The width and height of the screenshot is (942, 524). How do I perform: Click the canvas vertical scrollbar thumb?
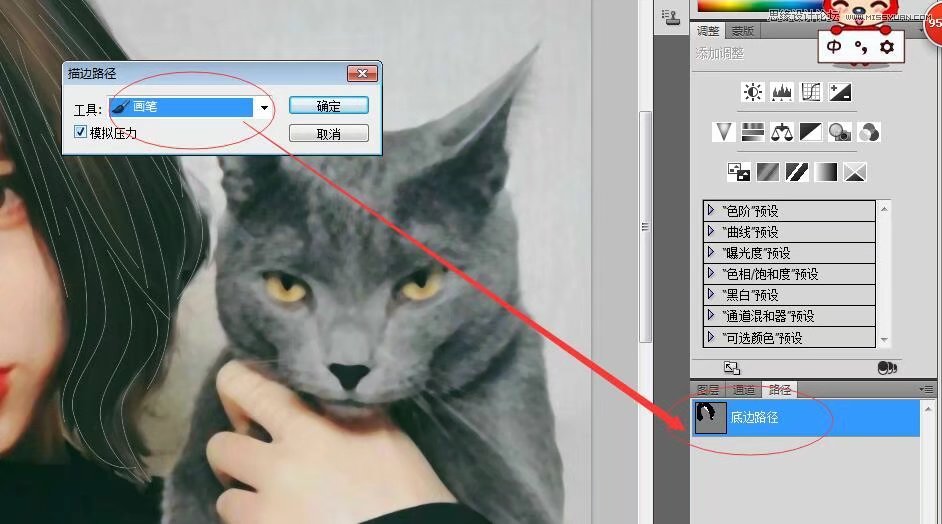pos(645,227)
